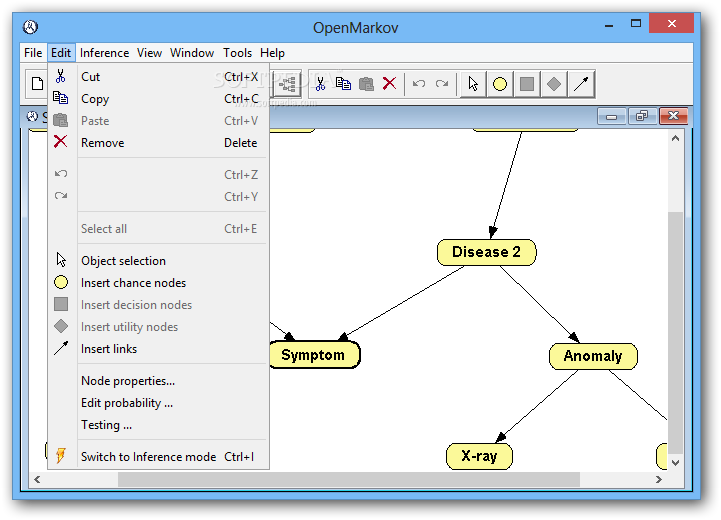The image size is (721, 520).
Task: Open the Tools menu
Action: pos(237,53)
